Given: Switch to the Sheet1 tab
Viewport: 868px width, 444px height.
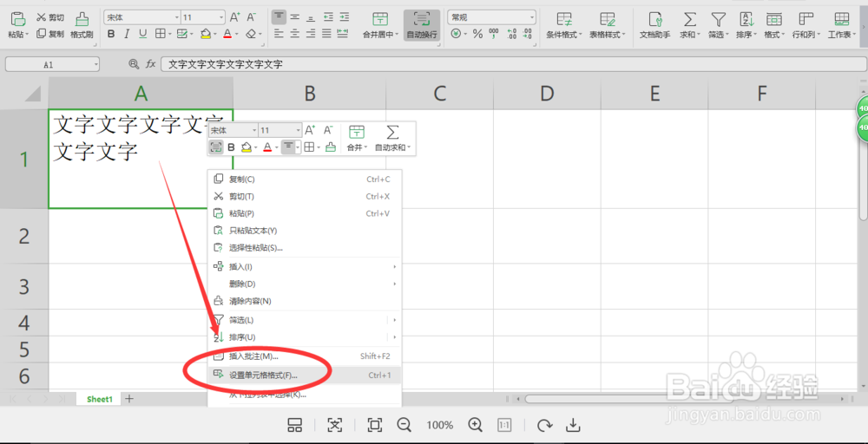Looking at the screenshot, I should 100,399.
